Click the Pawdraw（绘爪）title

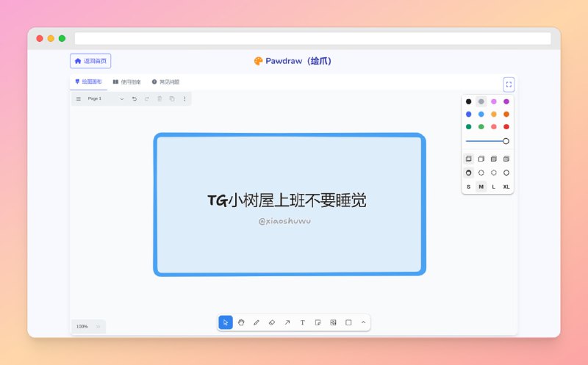[298, 61]
